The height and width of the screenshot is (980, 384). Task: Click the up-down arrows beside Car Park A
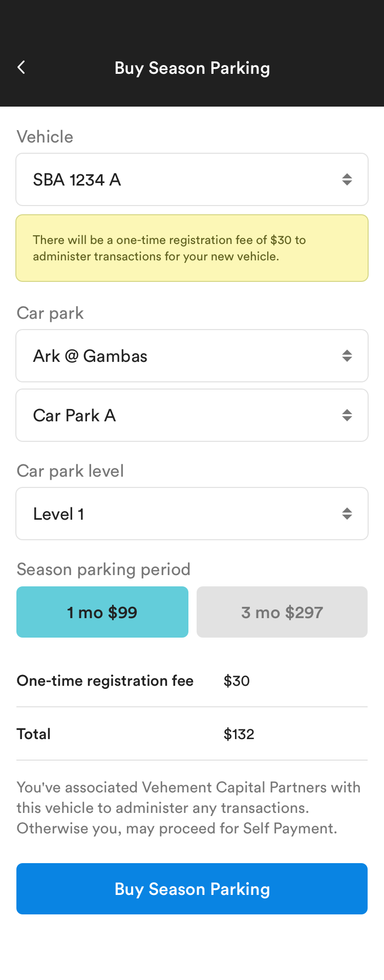(x=347, y=415)
